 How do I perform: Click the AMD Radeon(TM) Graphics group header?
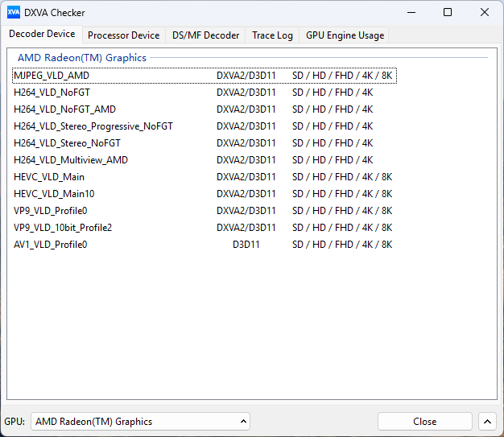82,58
